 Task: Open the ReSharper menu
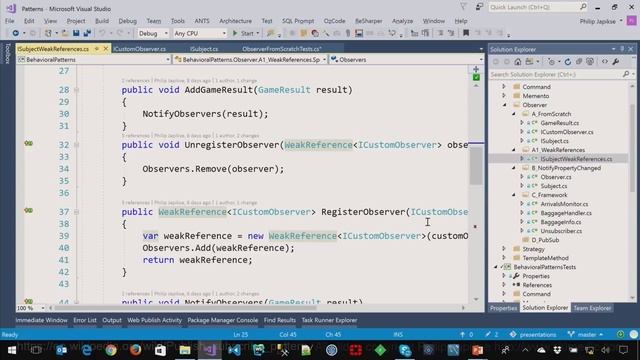[x=369, y=21]
